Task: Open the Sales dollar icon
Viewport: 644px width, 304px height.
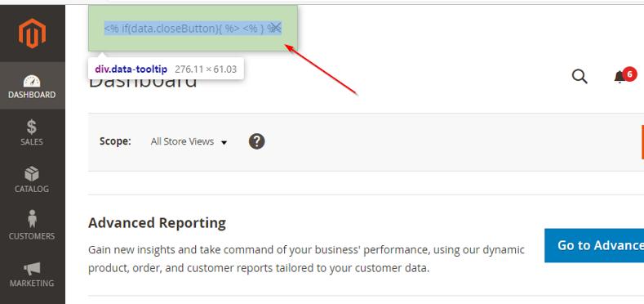Action: click(32, 127)
